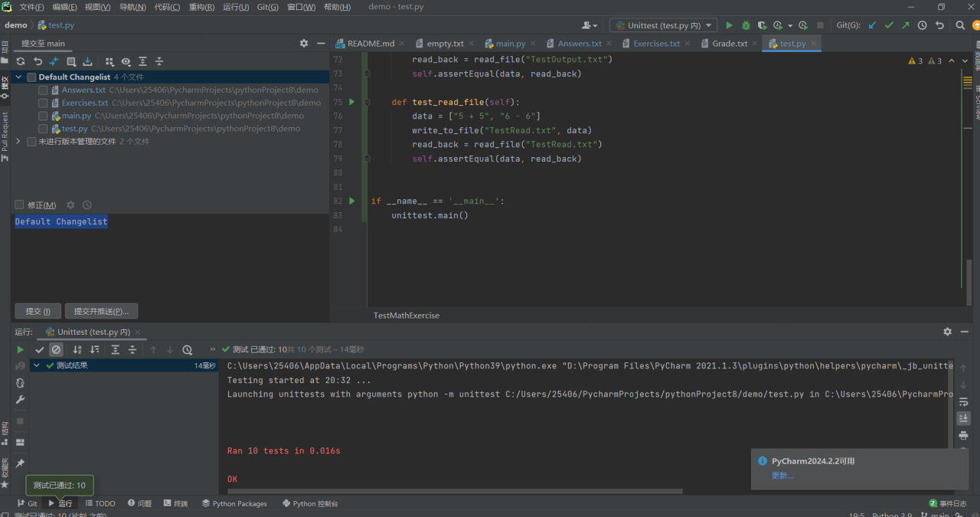Viewport: 980px width, 517px height.
Task: Expand the unversioned files node
Action: 19,142
